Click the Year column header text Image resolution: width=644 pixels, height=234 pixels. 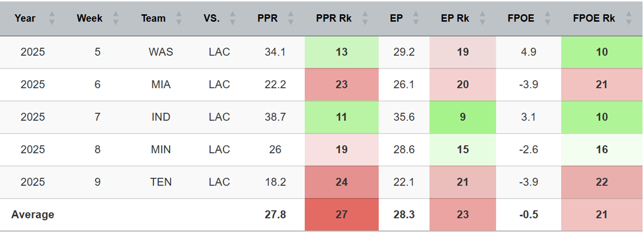[x=25, y=19]
